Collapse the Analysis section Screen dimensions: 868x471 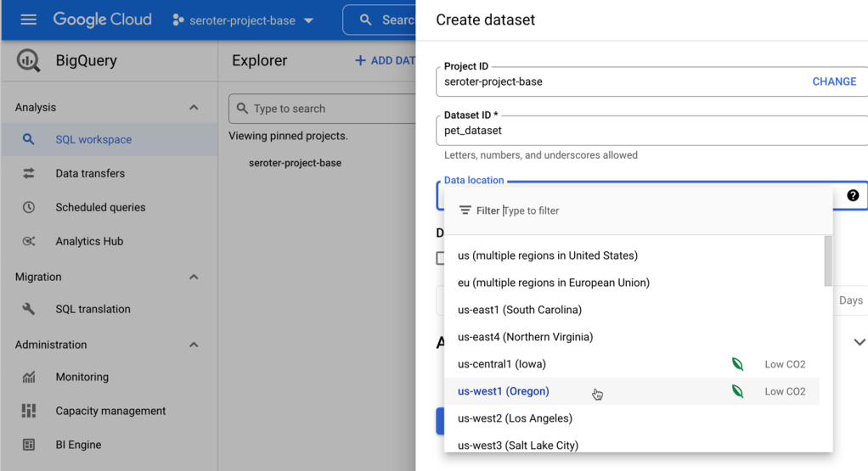pyautogui.click(x=194, y=108)
